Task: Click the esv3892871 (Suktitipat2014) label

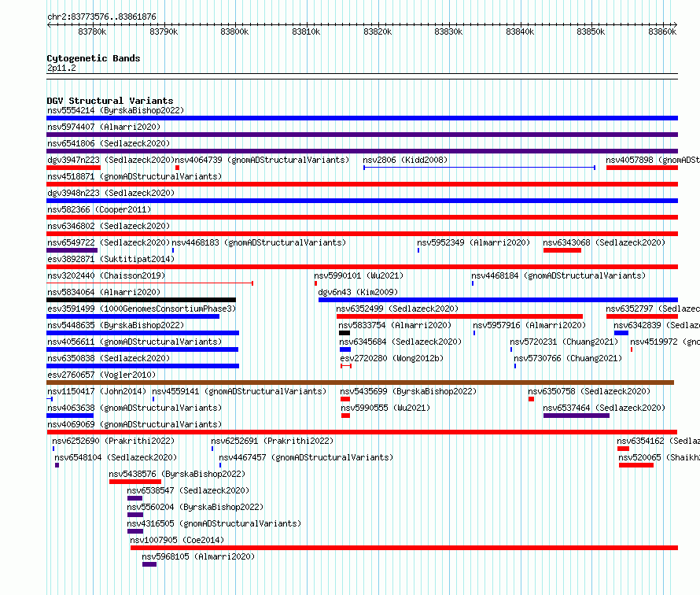Action: coord(111,259)
